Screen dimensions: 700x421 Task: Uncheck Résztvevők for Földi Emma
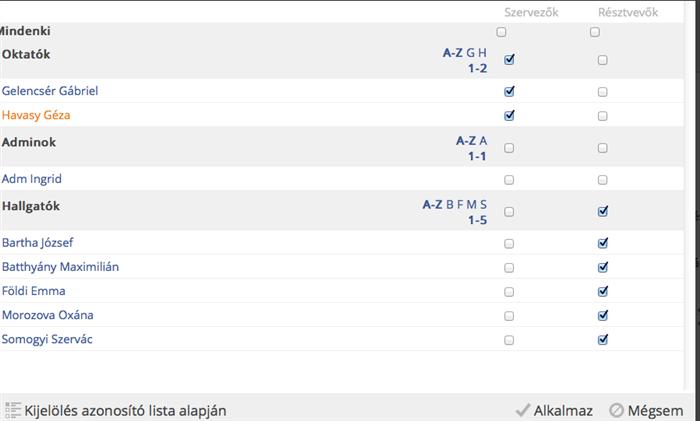click(603, 291)
